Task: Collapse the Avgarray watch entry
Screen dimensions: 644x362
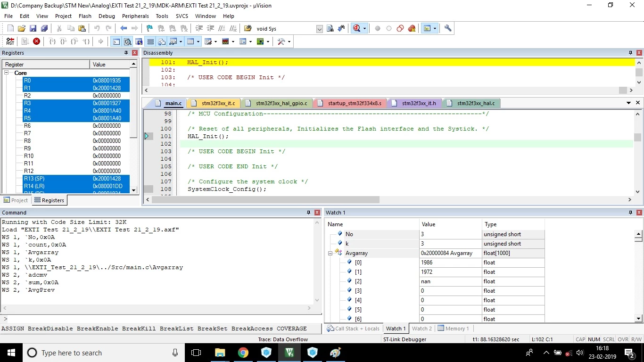Action: 330,253
